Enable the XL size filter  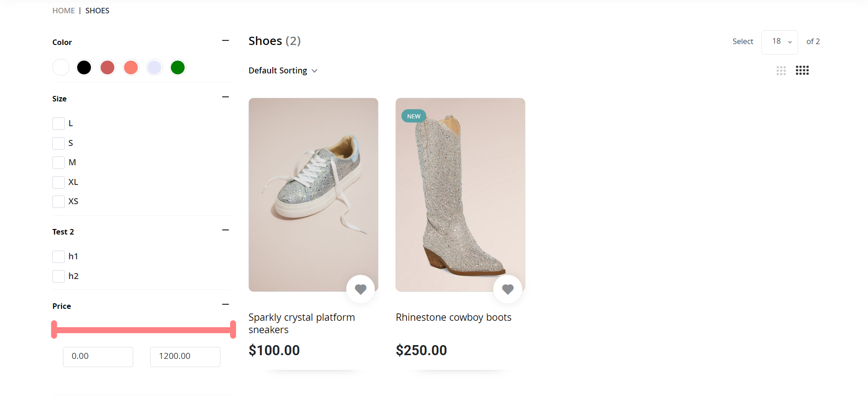(x=58, y=182)
